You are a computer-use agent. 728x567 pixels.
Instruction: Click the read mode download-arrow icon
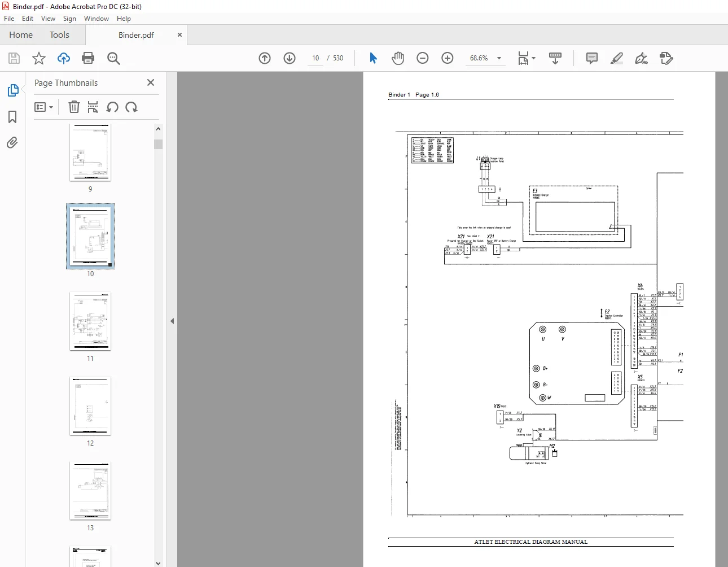click(555, 58)
